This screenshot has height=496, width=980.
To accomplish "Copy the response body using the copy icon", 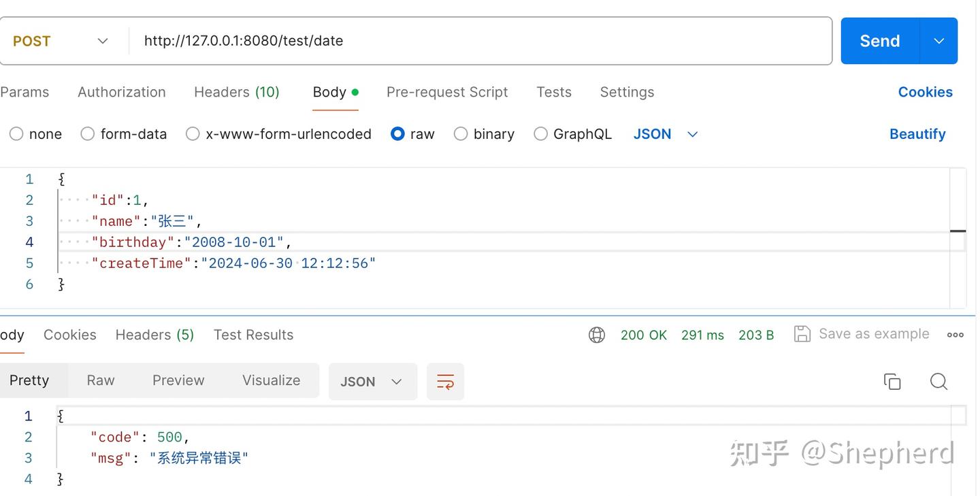I will pos(892,381).
